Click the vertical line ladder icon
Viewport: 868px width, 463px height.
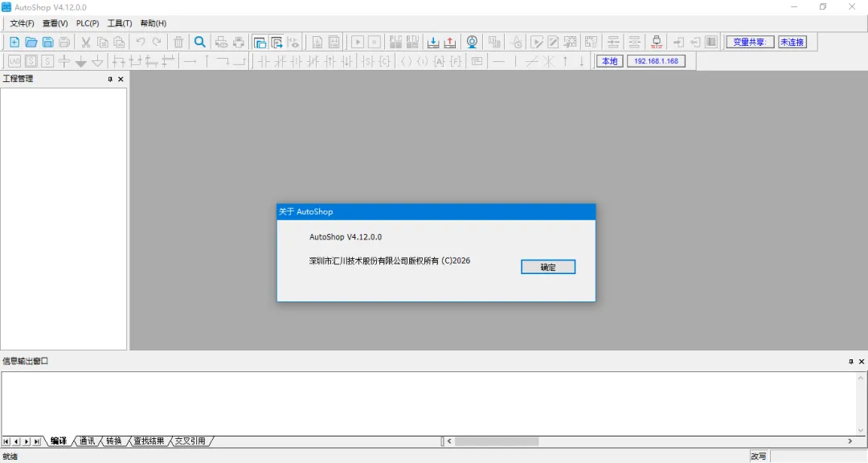515,61
